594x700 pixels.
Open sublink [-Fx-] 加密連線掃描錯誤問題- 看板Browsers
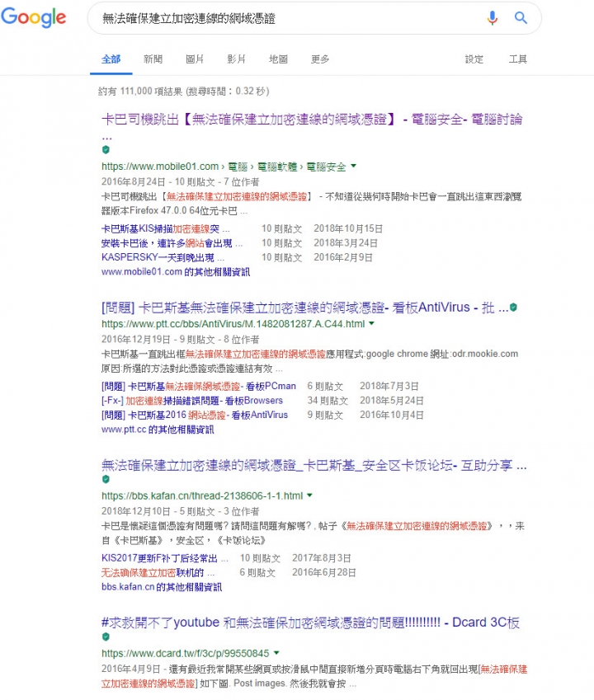tap(192, 401)
